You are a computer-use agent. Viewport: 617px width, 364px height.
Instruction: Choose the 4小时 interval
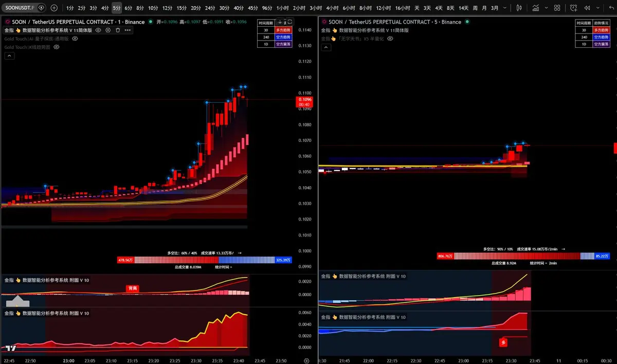tap(332, 8)
